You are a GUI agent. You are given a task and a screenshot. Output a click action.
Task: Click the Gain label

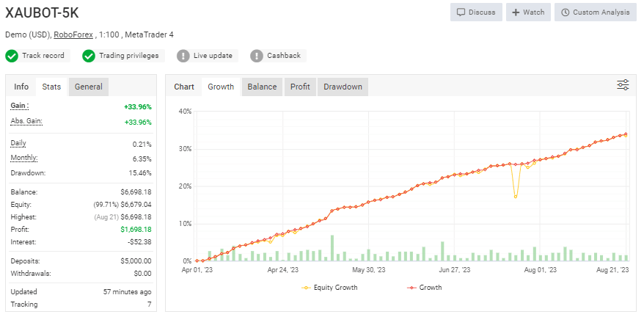[x=20, y=106]
